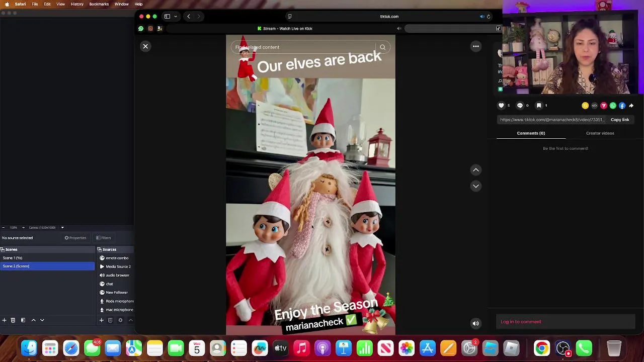Open the Edit menu
Viewport: 644px width, 362px height.
pos(47,4)
